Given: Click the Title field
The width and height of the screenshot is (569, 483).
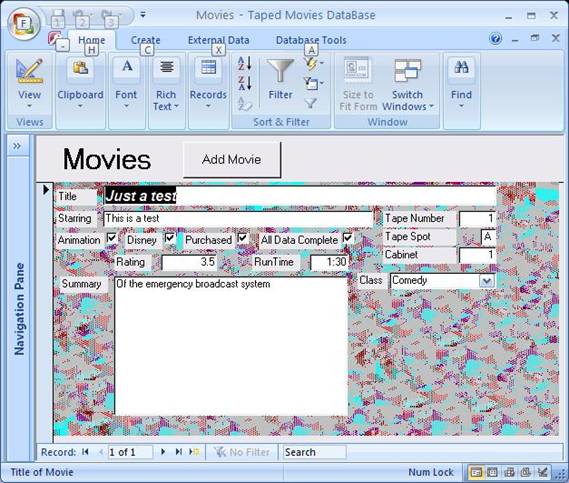Looking at the screenshot, I should click(300, 196).
